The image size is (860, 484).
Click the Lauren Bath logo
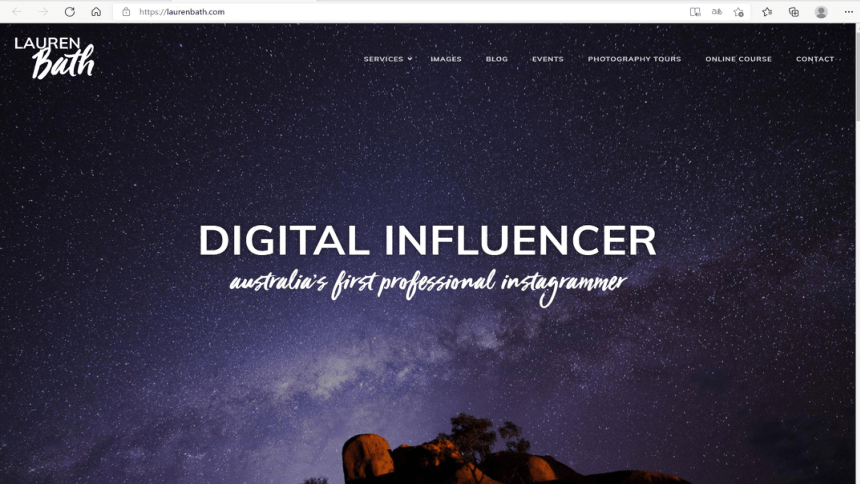(54, 58)
